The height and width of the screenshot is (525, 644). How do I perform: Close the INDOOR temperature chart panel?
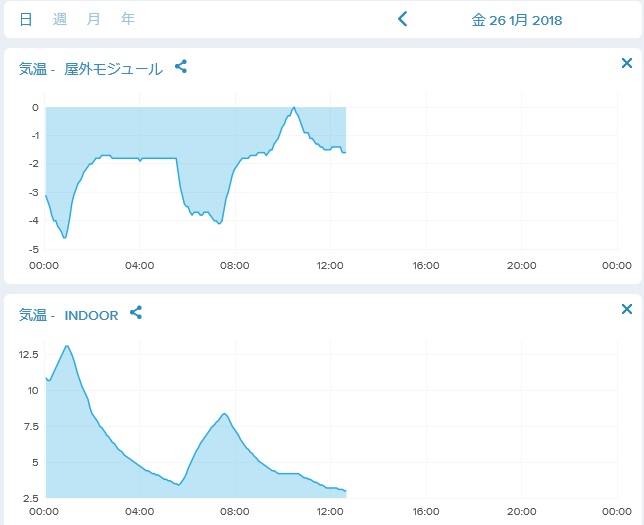(x=627, y=310)
